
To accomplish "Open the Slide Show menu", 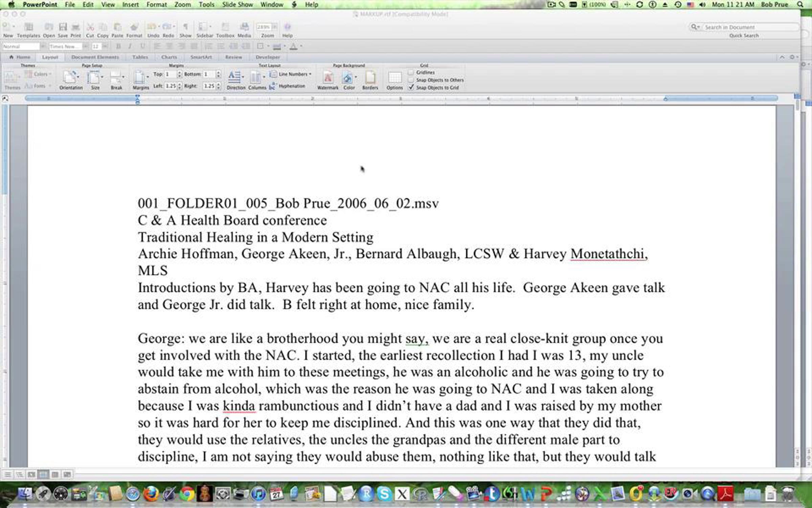I will click(x=237, y=4).
